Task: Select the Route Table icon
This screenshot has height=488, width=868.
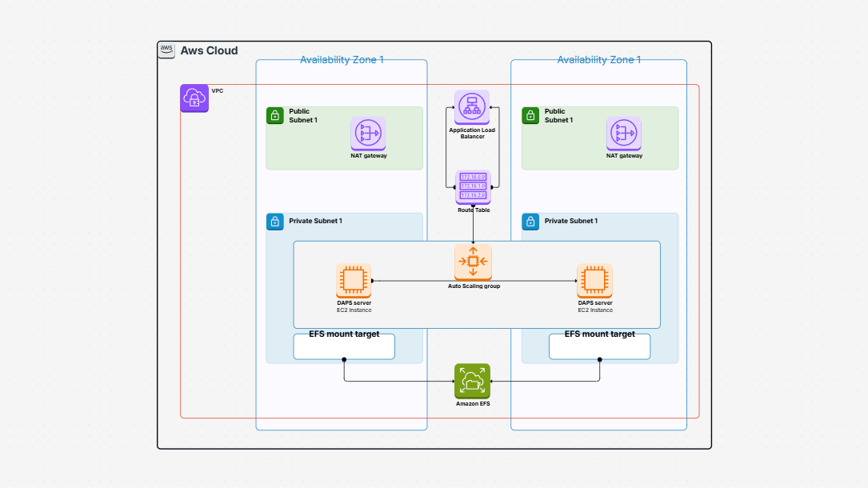Action: (473, 187)
